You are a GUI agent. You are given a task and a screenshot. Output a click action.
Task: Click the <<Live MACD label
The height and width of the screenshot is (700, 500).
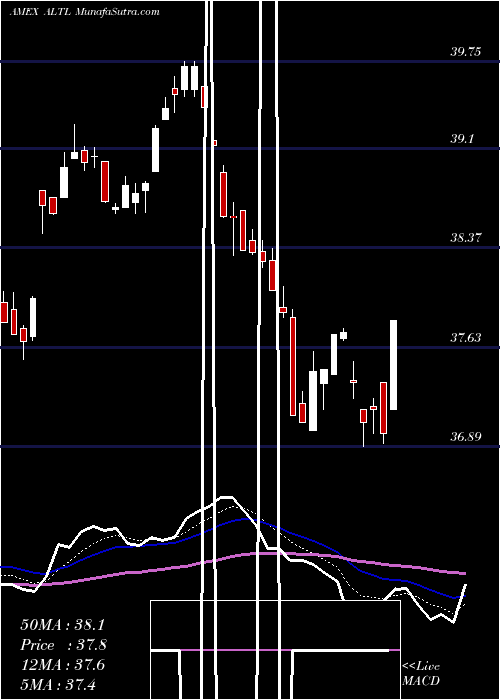[421, 673]
